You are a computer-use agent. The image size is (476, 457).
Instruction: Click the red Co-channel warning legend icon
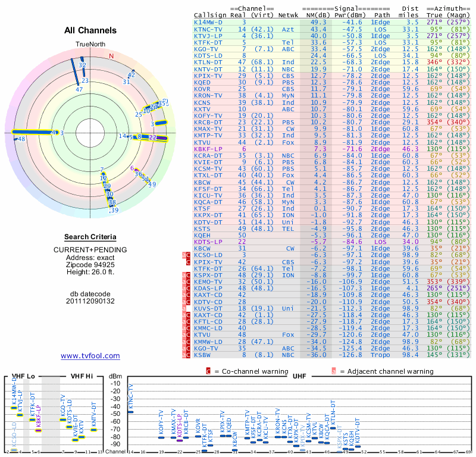(x=208, y=371)
